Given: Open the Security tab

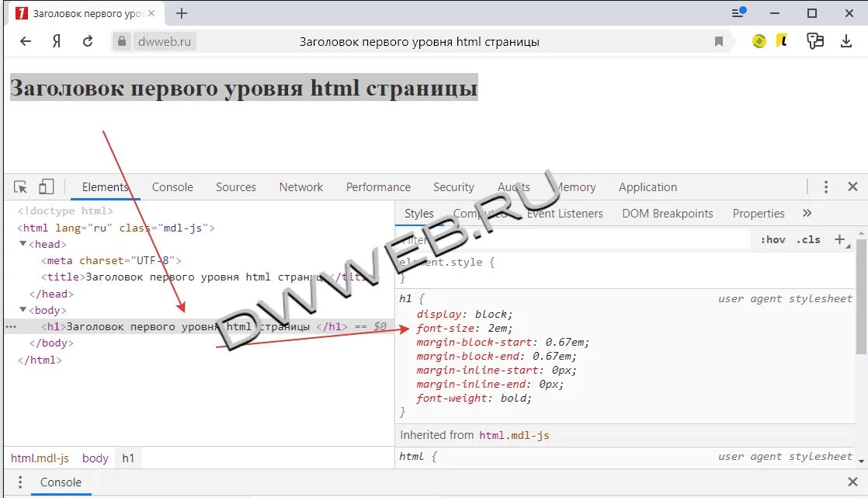Looking at the screenshot, I should click(x=453, y=187).
